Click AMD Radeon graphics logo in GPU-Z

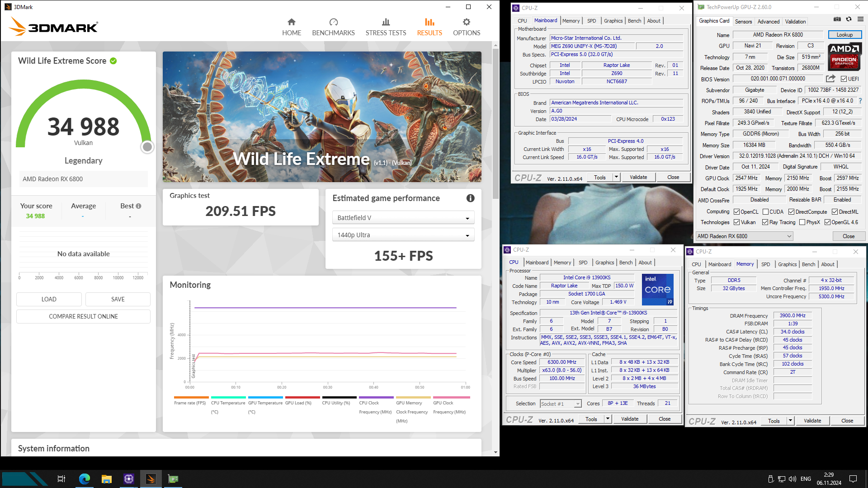tap(844, 56)
